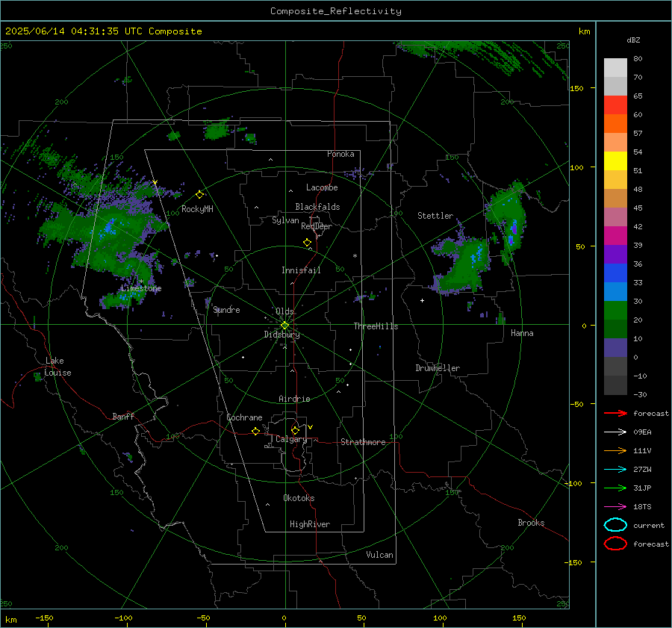Click the red 60 dBZ color swatch
The height and width of the screenshot is (628, 672).
tap(615, 105)
